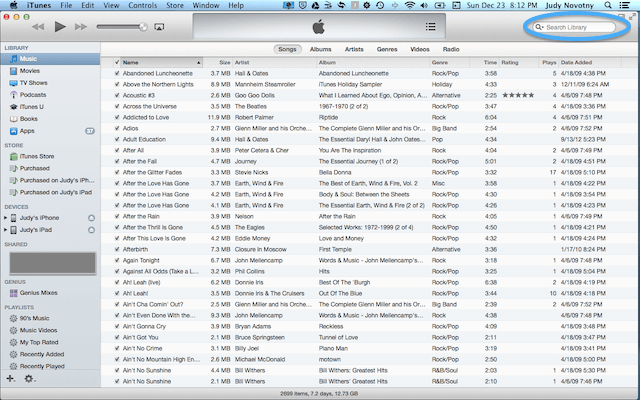
Task: Switch to the Radio tab
Action: [451, 49]
